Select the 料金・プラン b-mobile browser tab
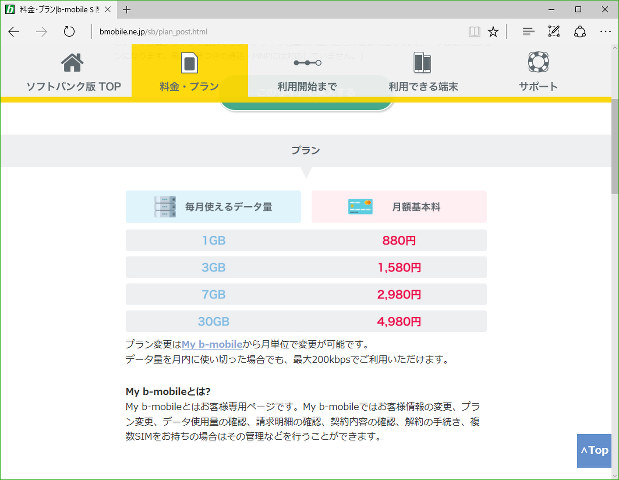This screenshot has width=619, height=480. [x=59, y=9]
